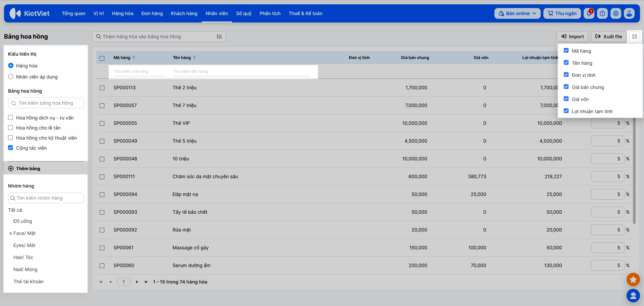
Task: Uncheck Tên hàng column option
Action: click(566, 62)
